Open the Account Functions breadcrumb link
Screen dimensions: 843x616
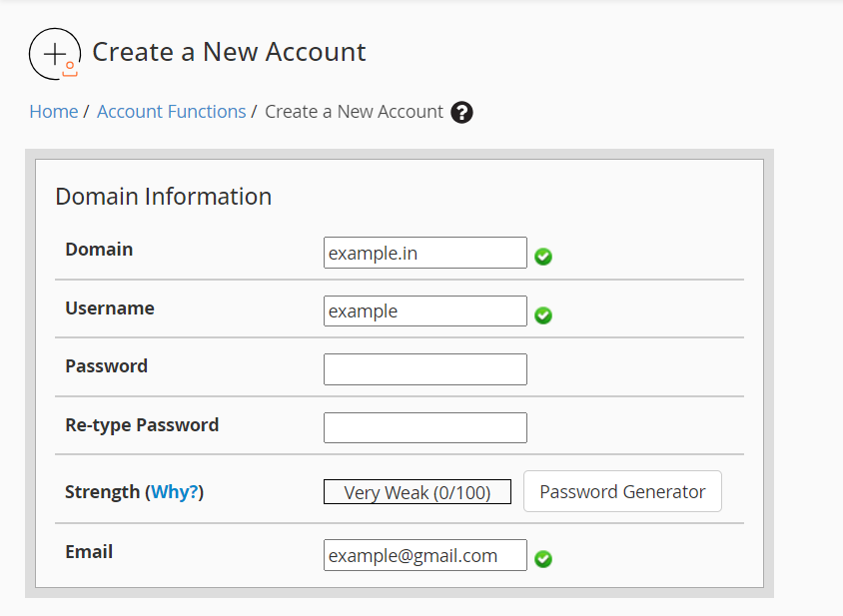(x=171, y=112)
